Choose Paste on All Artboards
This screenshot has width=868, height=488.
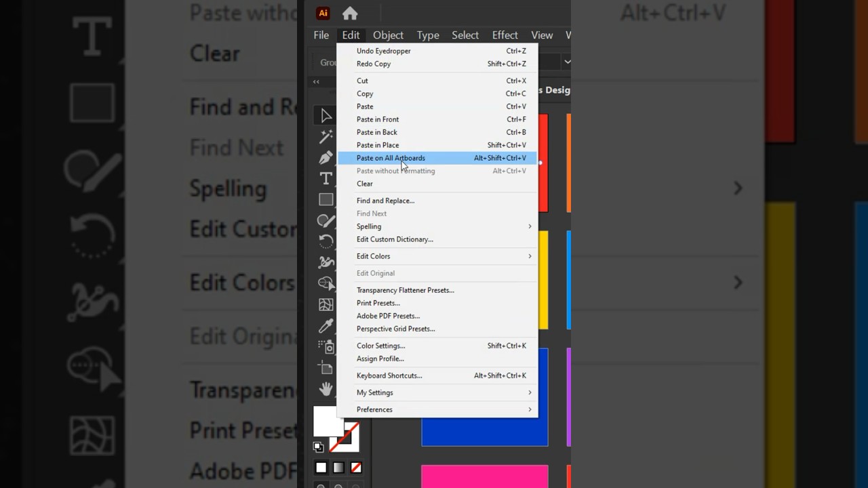[438, 158]
